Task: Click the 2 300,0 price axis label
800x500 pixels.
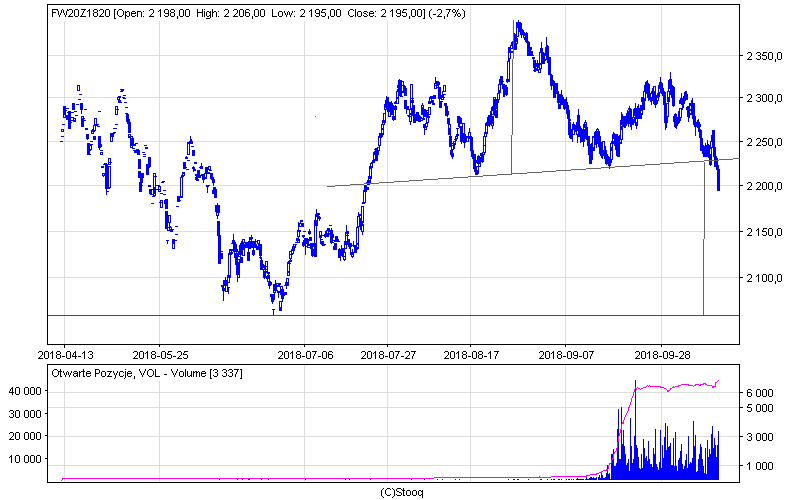Action: (x=764, y=98)
